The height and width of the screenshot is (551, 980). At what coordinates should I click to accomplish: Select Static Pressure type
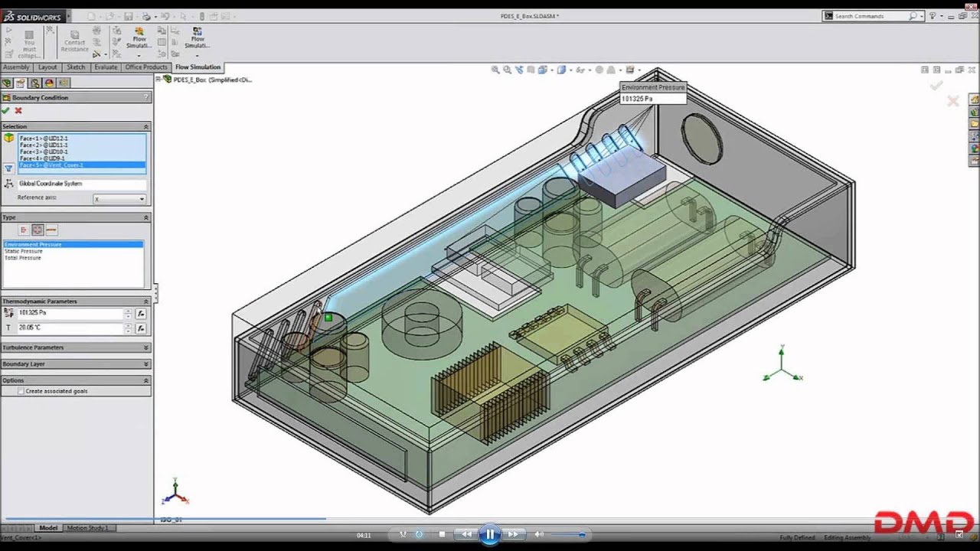point(73,251)
